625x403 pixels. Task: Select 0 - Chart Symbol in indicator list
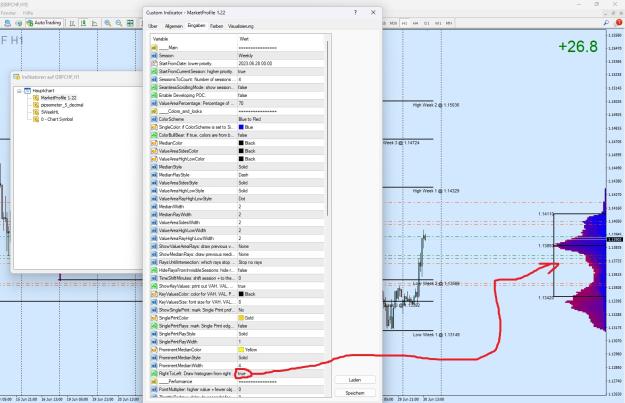(57, 119)
